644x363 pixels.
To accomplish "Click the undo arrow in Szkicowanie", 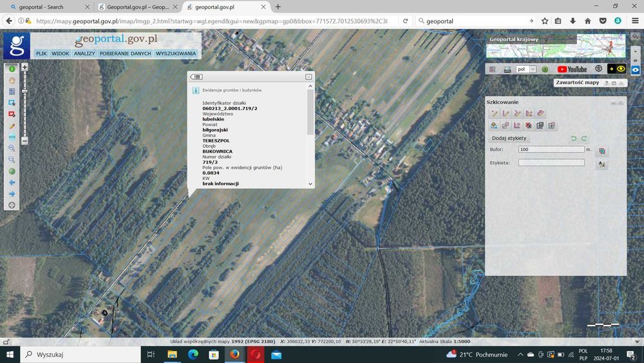I will (x=574, y=139).
